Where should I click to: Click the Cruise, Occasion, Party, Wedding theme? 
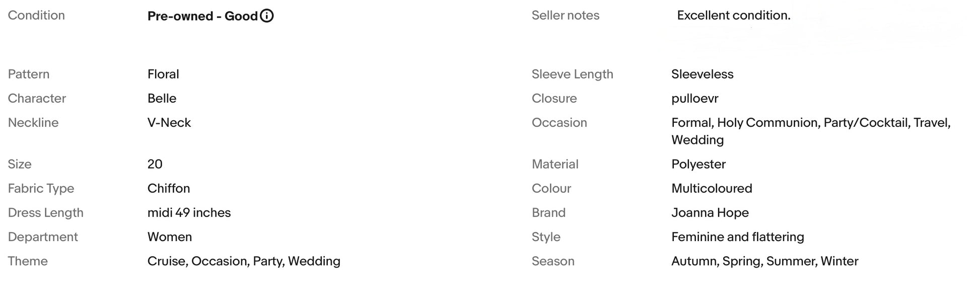244,261
